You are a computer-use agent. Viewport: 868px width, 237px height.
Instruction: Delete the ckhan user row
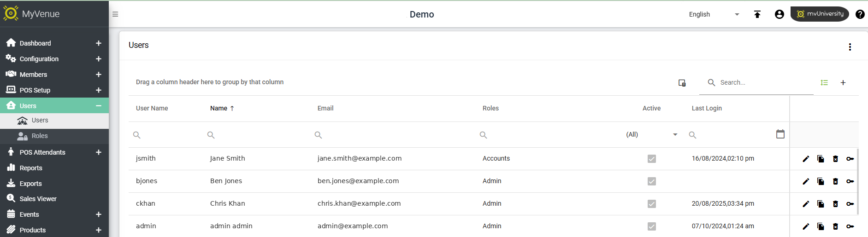835,204
